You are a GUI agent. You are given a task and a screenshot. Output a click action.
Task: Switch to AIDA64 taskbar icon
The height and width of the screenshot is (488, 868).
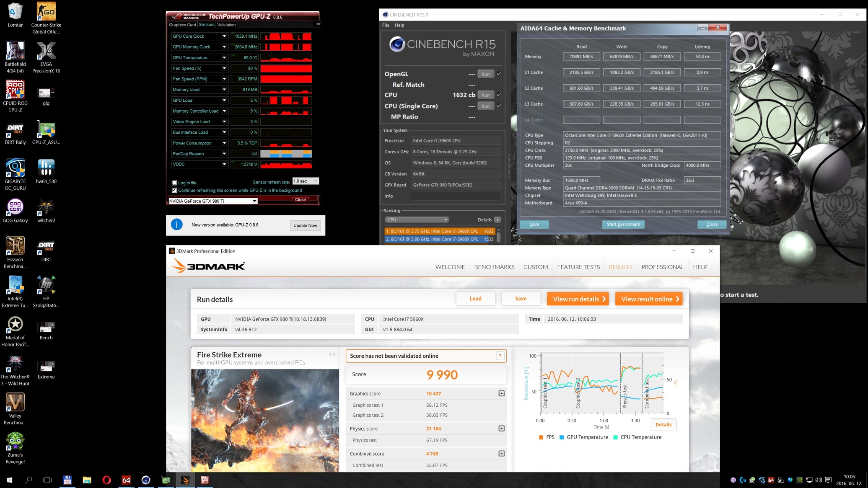(x=126, y=480)
